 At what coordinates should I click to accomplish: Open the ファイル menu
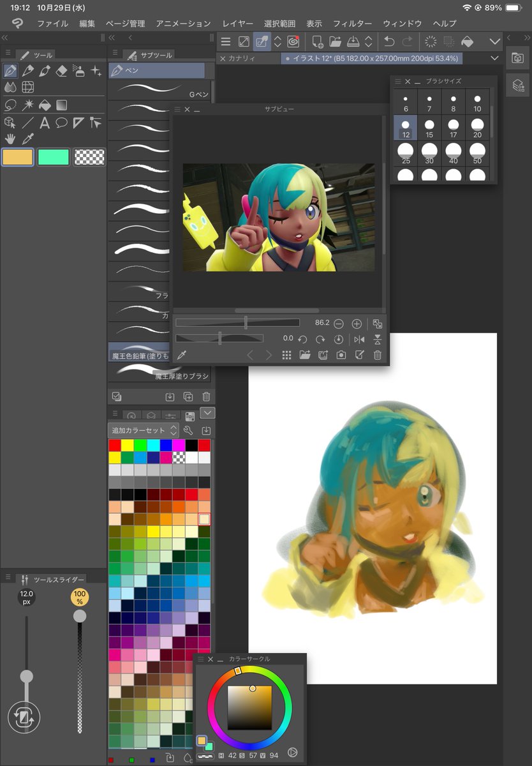click(x=52, y=24)
